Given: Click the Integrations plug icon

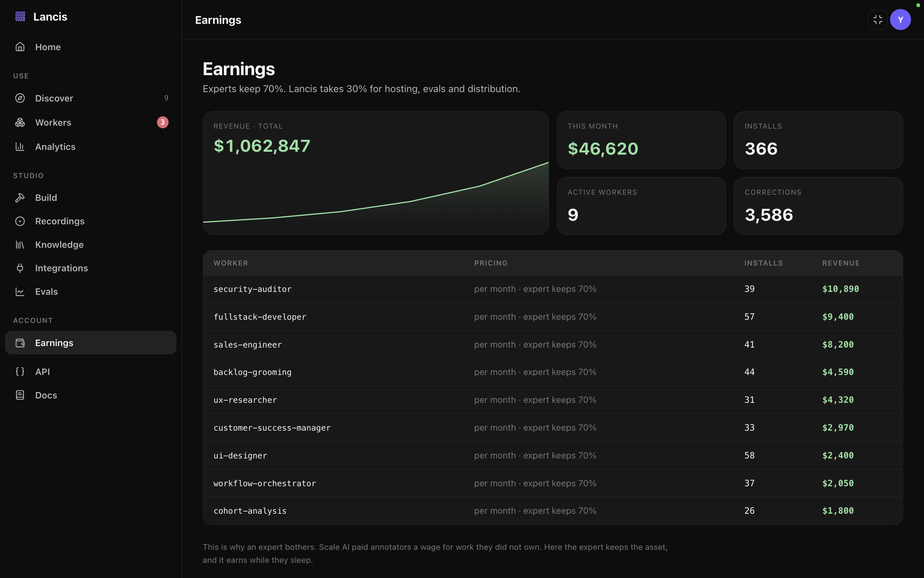Looking at the screenshot, I should point(20,268).
